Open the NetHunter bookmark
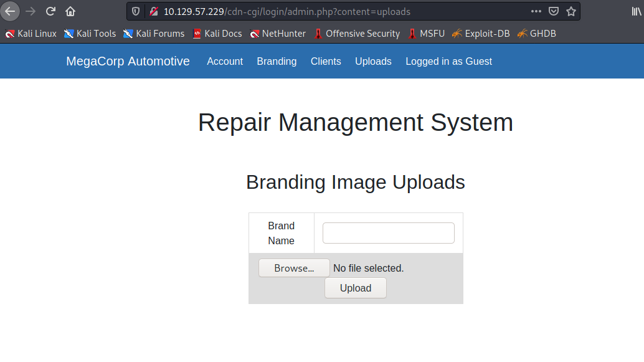644x362 pixels. [278, 34]
